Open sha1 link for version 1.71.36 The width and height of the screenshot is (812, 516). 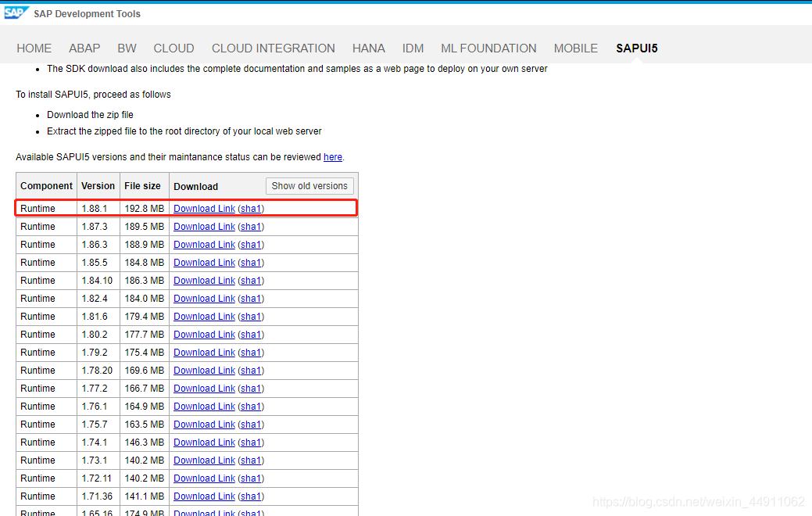[251, 496]
